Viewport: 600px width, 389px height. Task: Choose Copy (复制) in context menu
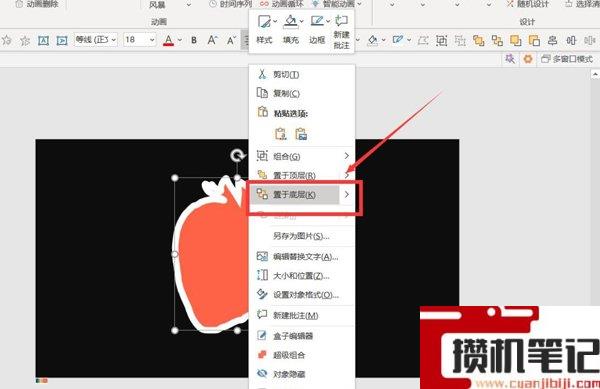[302, 93]
